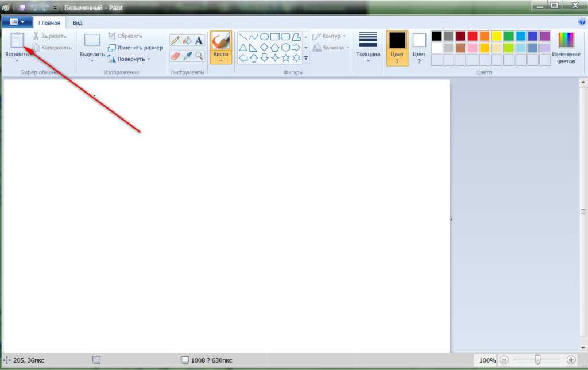Screen dimensions: 588x370
Task: Open the Контур outline dropdown
Action: (345, 36)
